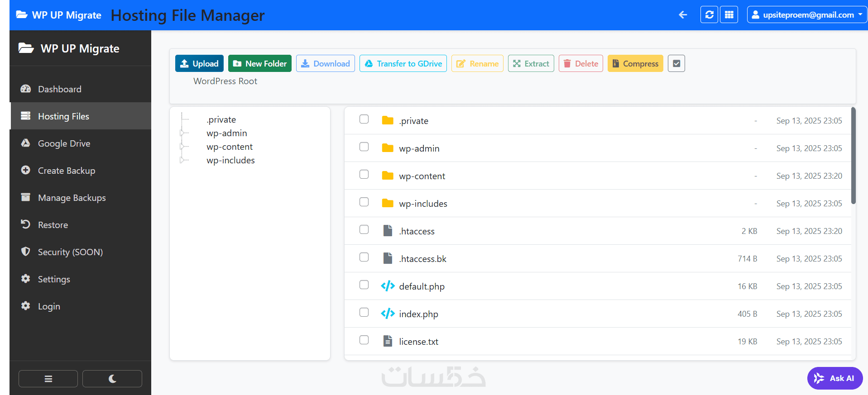Toggle dark mode with the moon button
The image size is (868, 395).
(112, 379)
